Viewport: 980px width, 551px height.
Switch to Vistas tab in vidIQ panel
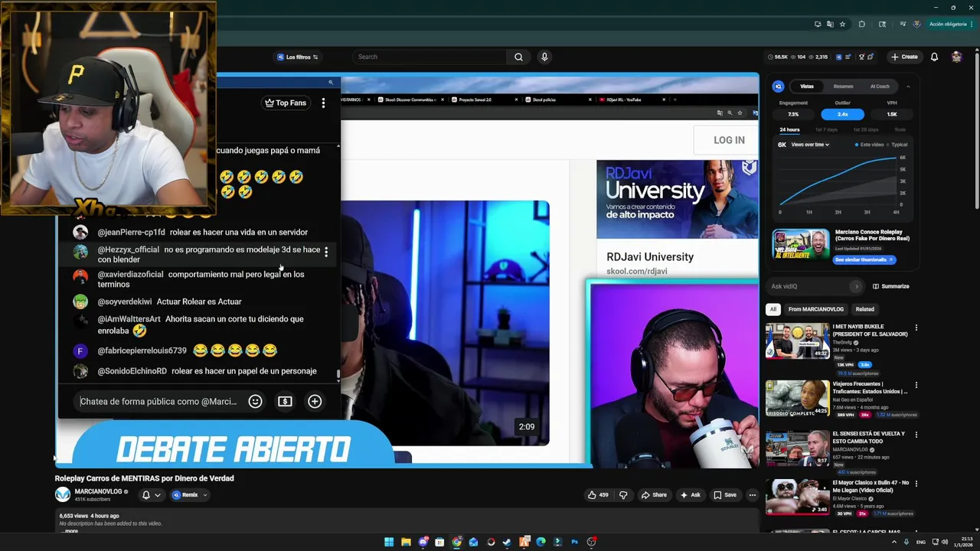807,86
